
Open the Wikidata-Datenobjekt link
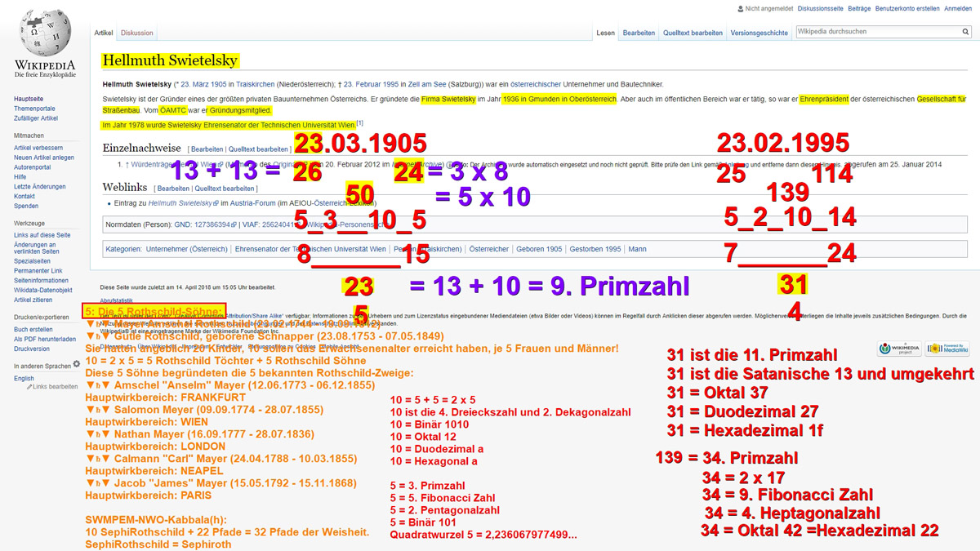click(x=43, y=291)
